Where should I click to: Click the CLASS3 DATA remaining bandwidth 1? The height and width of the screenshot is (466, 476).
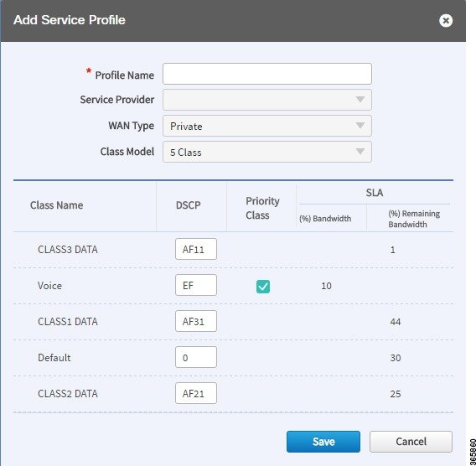pyautogui.click(x=392, y=250)
